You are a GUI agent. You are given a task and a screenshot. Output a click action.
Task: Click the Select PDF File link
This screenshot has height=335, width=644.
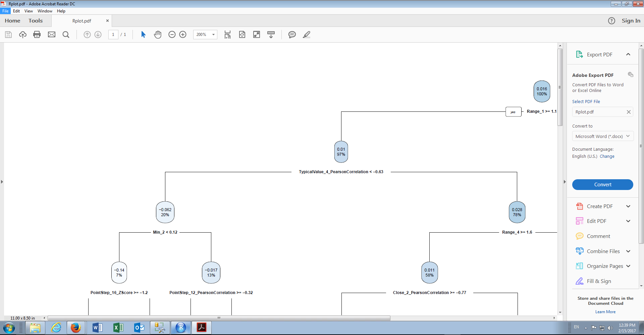click(586, 101)
